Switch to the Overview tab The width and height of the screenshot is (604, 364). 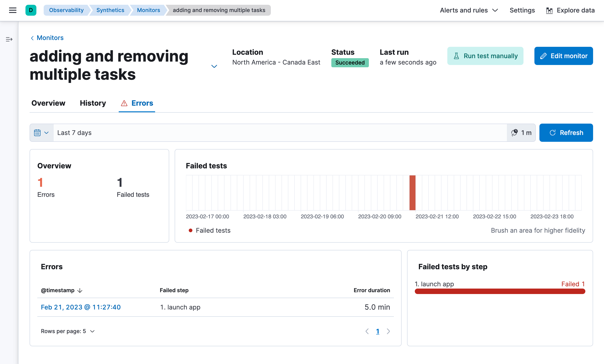(48, 103)
